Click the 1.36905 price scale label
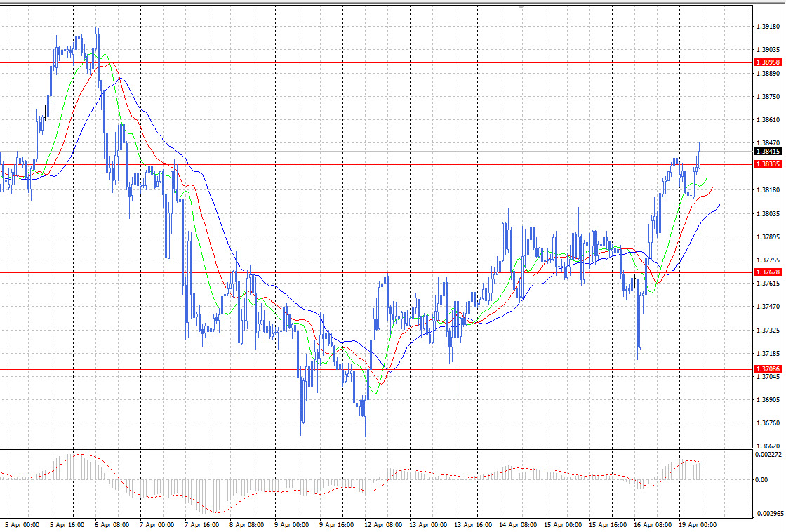 pos(768,400)
